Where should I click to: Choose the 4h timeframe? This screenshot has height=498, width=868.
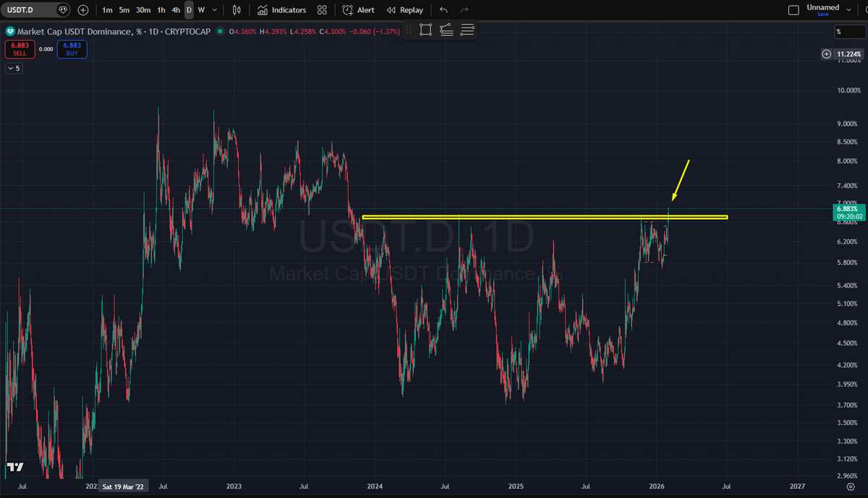(176, 10)
